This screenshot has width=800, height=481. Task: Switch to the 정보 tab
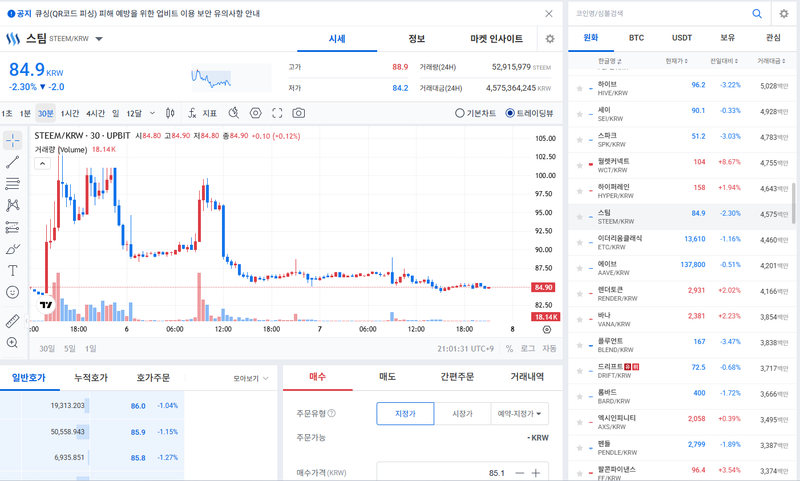416,39
